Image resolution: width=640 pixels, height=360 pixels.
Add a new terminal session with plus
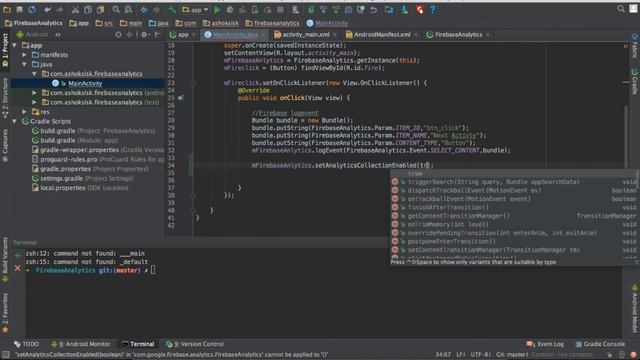(18, 256)
